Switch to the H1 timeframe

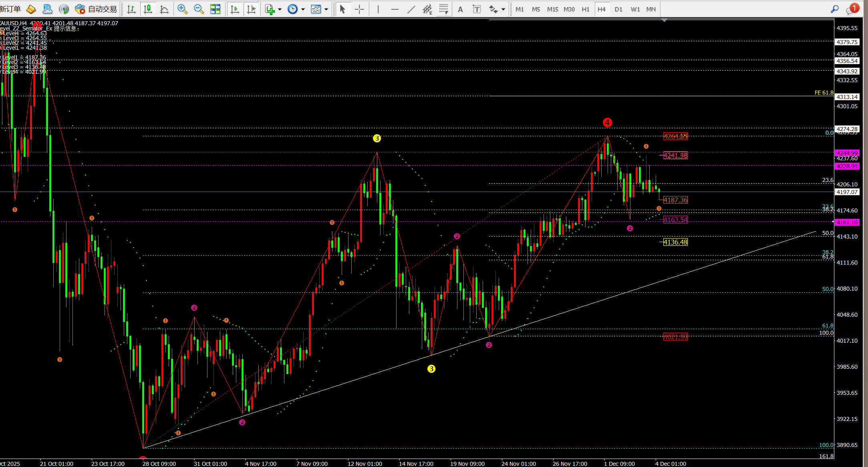tap(585, 9)
